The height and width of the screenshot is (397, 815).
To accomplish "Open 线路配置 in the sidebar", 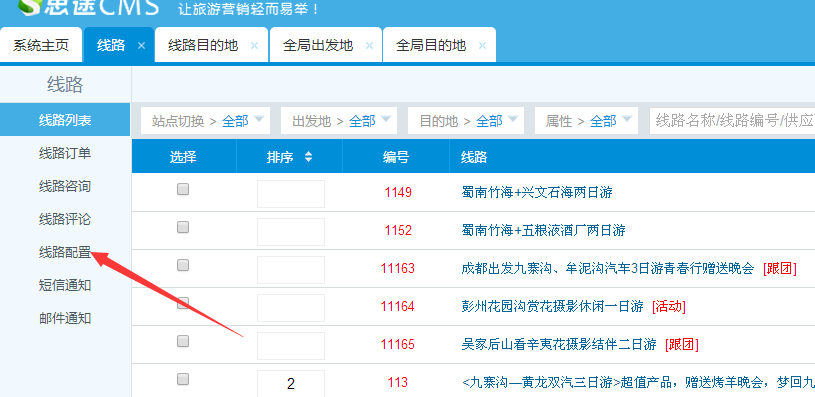I will (65, 253).
